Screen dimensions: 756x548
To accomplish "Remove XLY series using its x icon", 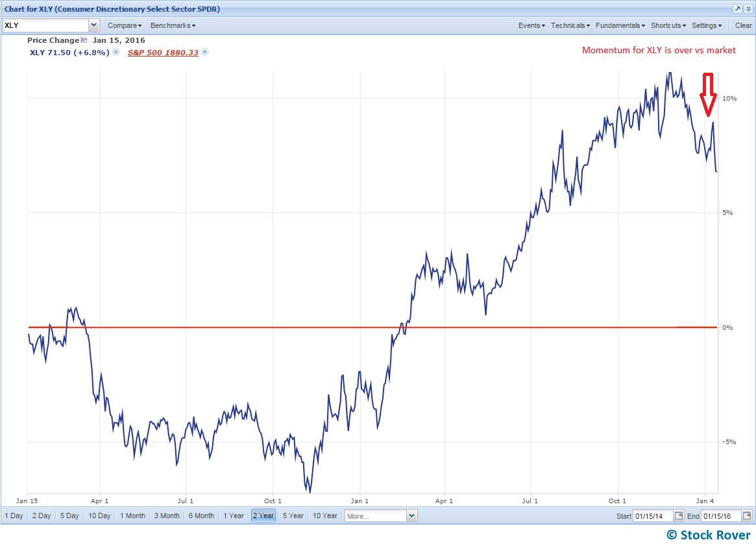I will pos(116,52).
